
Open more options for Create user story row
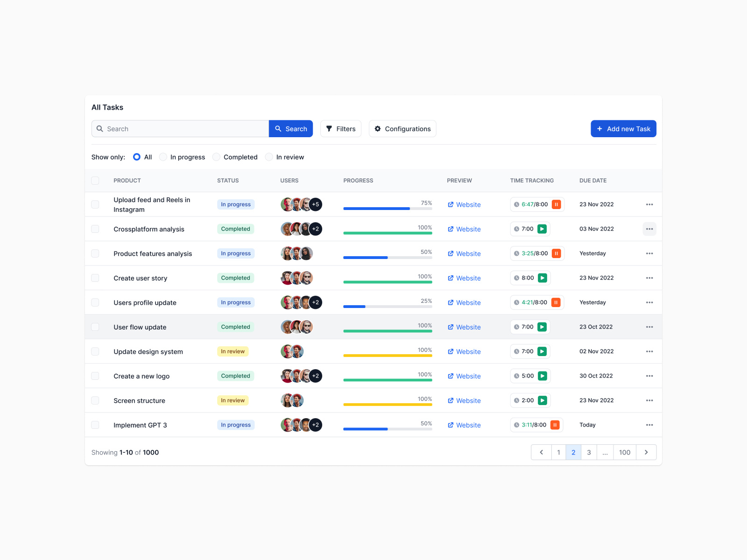coord(649,278)
